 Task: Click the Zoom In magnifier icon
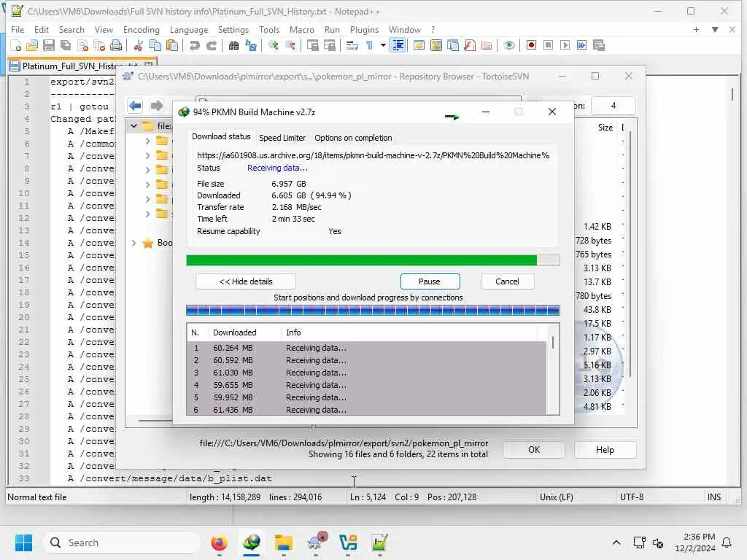273,46
